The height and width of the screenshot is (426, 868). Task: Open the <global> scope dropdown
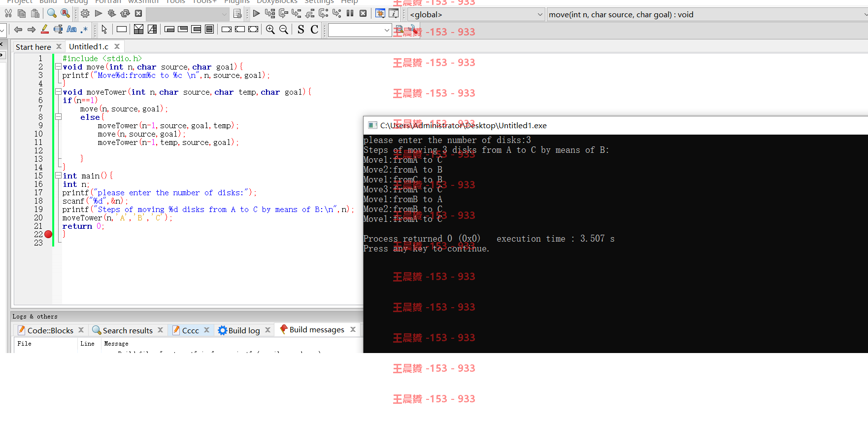coord(476,14)
